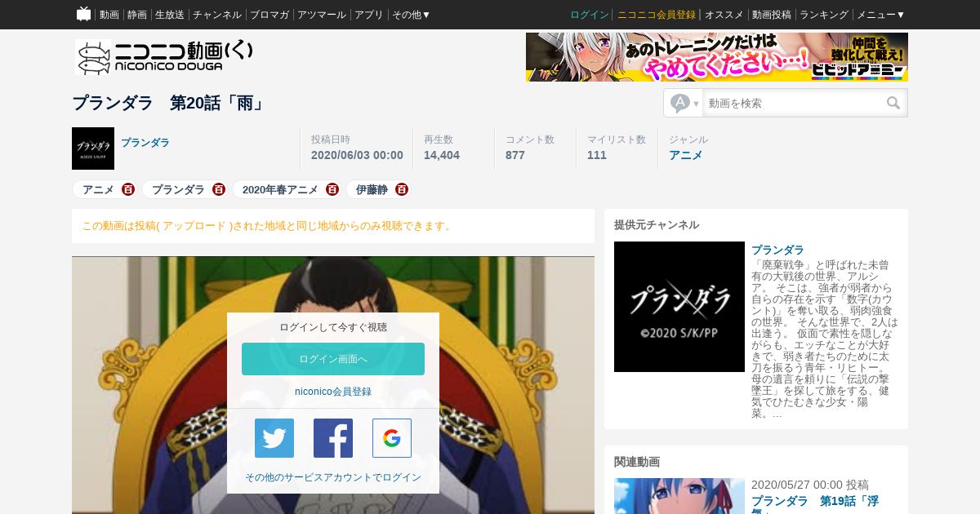Select the アニメ tag
The height and width of the screenshot is (514, 980).
[98, 189]
